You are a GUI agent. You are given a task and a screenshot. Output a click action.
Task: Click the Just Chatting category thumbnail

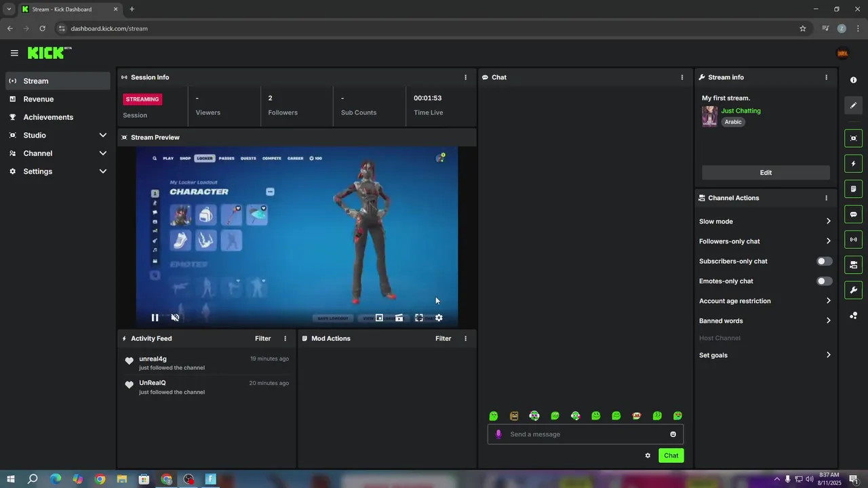click(709, 116)
